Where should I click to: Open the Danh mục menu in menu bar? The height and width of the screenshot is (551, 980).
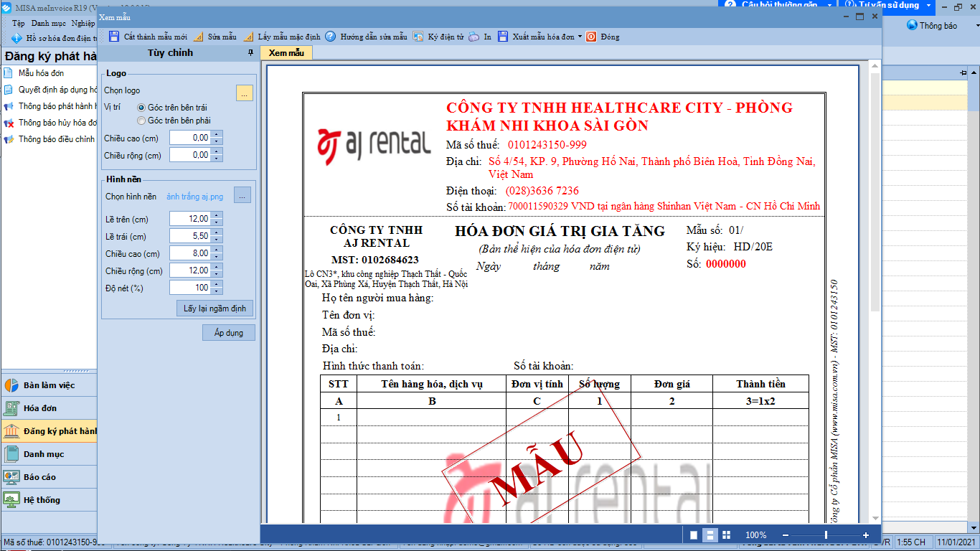[x=49, y=23]
